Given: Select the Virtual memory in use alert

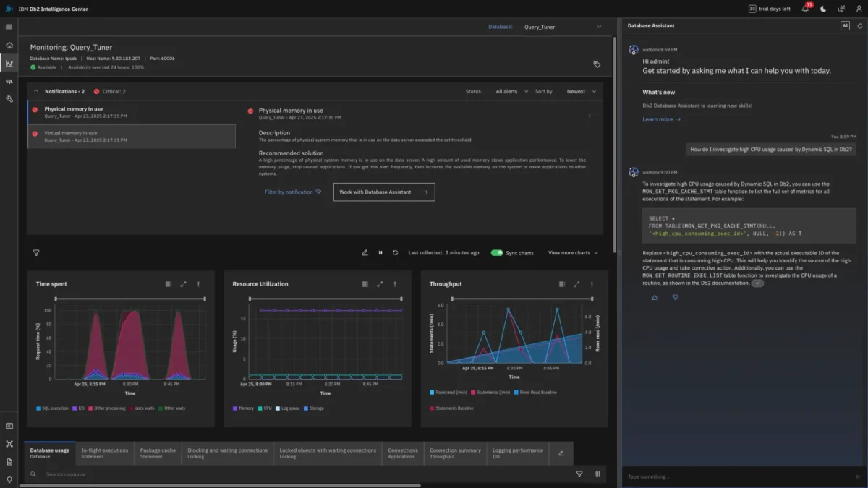Looking at the screenshot, I should click(x=132, y=137).
